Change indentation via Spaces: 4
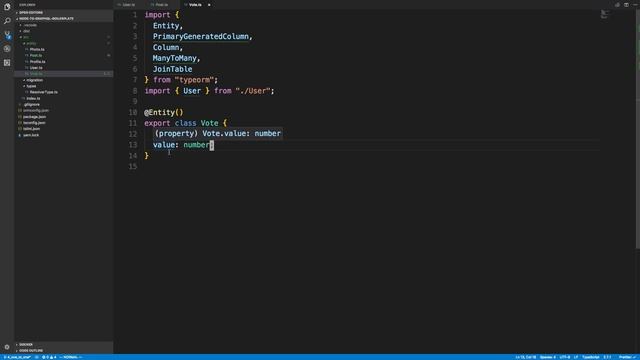Screen dimensions: 640x360 (x=548, y=357)
